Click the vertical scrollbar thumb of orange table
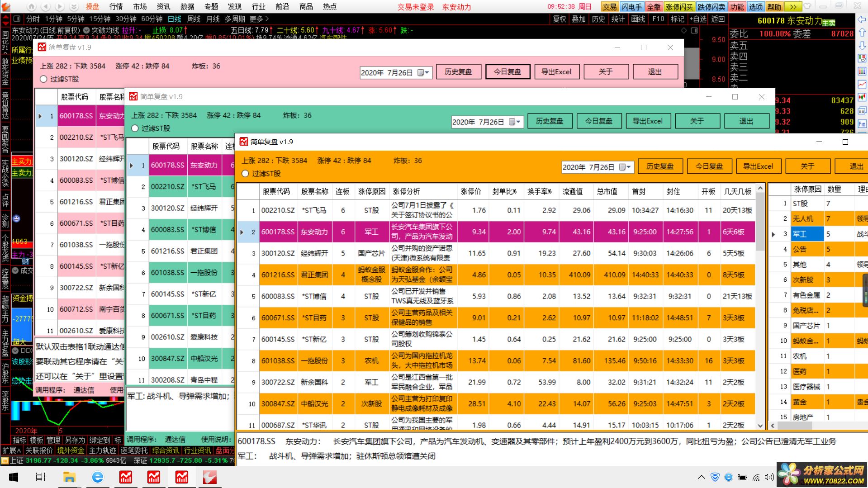 click(x=760, y=222)
